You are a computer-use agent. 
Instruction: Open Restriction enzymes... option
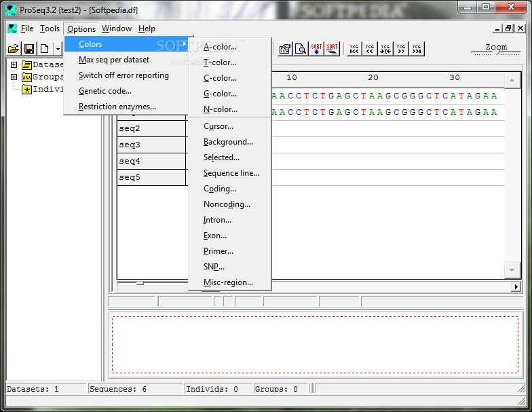(126, 107)
